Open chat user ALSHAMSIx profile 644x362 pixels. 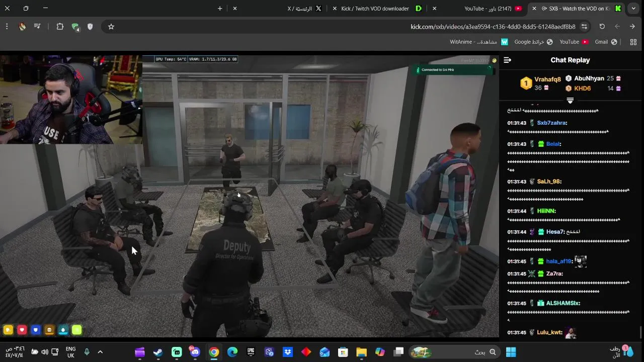(563, 304)
